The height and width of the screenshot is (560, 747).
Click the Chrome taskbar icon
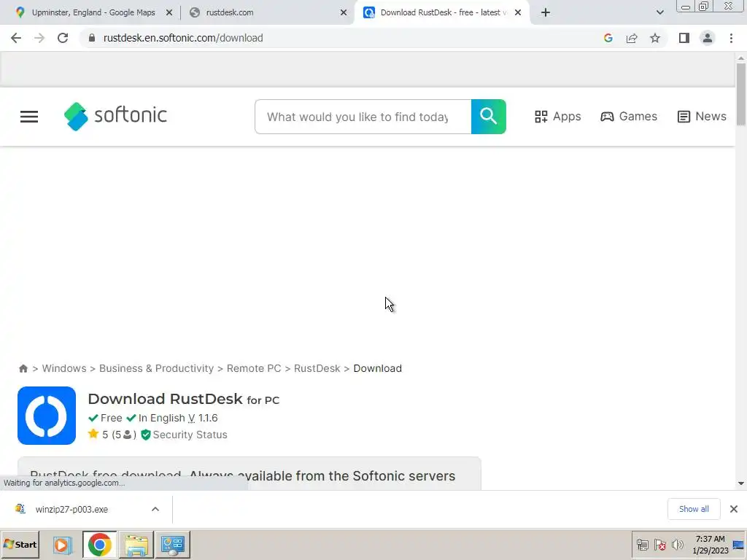tap(99, 545)
